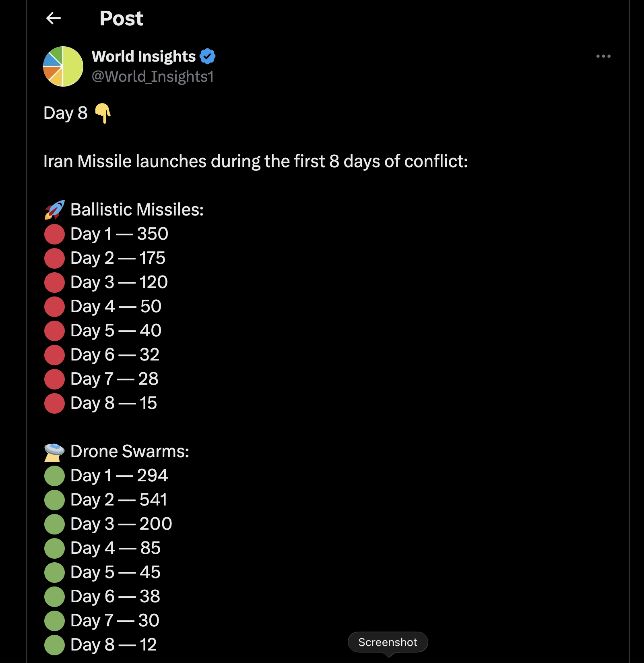Click the green circle beside Day 5 — 45

click(54, 572)
